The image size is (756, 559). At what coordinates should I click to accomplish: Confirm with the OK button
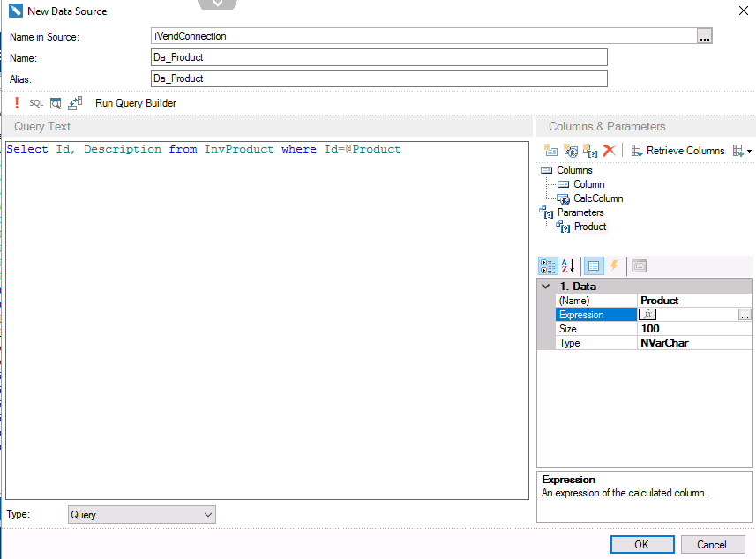[x=642, y=545]
